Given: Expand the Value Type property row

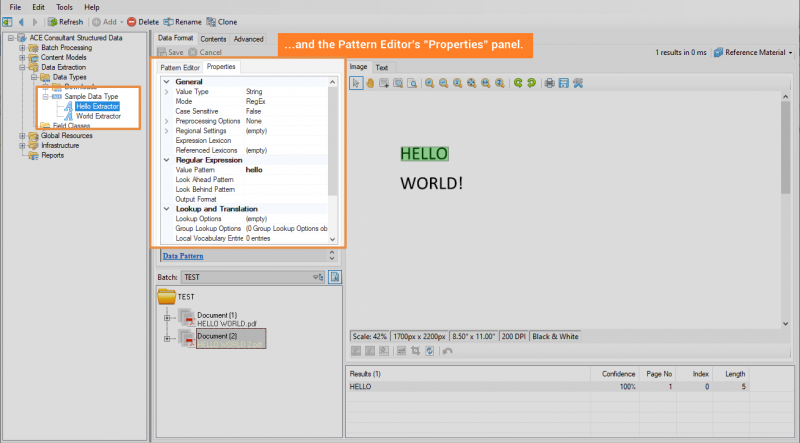Looking at the screenshot, I should point(166,91).
